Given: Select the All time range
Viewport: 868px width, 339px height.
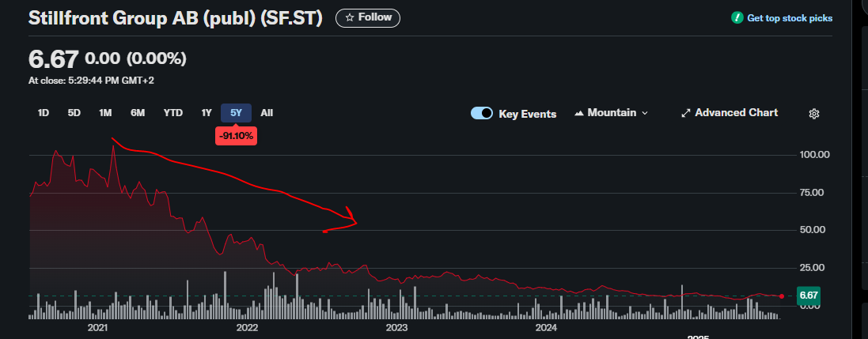Looking at the screenshot, I should tap(267, 113).
